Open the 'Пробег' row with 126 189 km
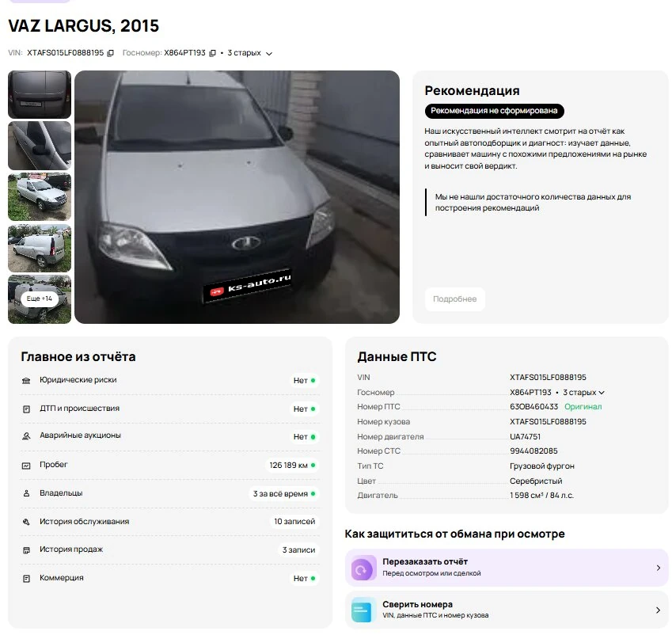This screenshot has height=635, width=672. point(169,465)
